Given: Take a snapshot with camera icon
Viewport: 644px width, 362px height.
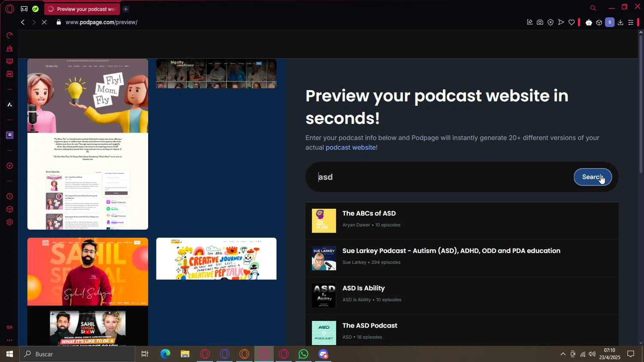Looking at the screenshot, I should pyautogui.click(x=540, y=22).
